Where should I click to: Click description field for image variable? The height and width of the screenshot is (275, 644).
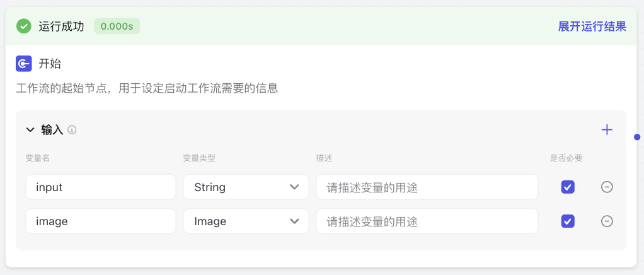(427, 221)
